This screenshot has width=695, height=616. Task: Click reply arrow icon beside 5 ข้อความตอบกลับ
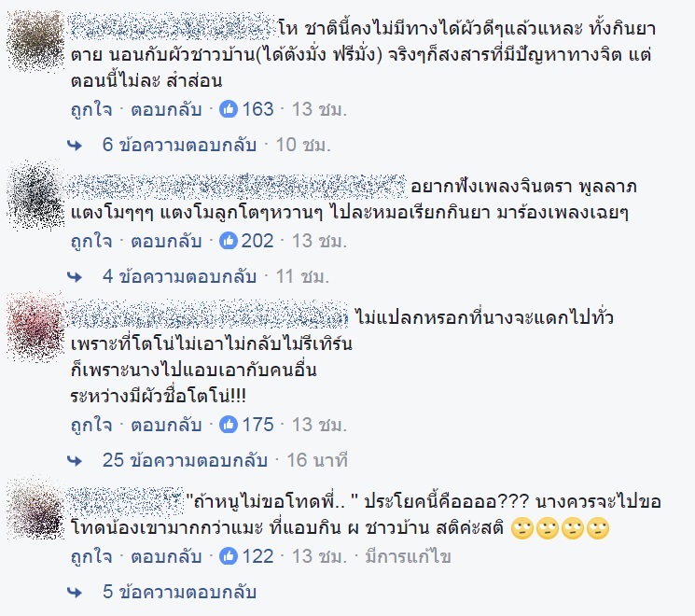pos(75,592)
